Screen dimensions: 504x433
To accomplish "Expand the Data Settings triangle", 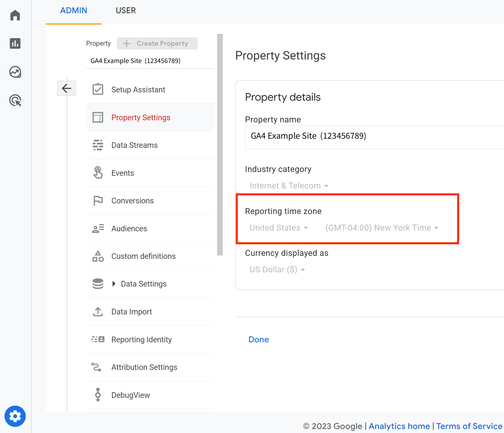I will pos(114,283).
